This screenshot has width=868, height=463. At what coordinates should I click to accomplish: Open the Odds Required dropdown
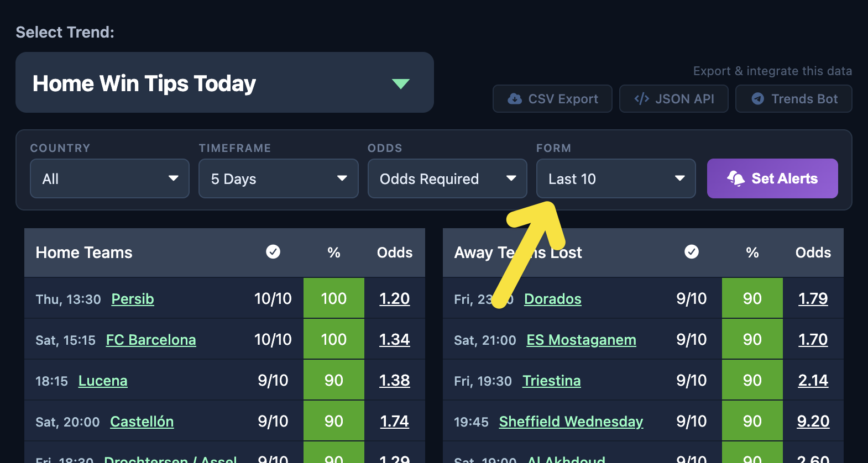447,178
